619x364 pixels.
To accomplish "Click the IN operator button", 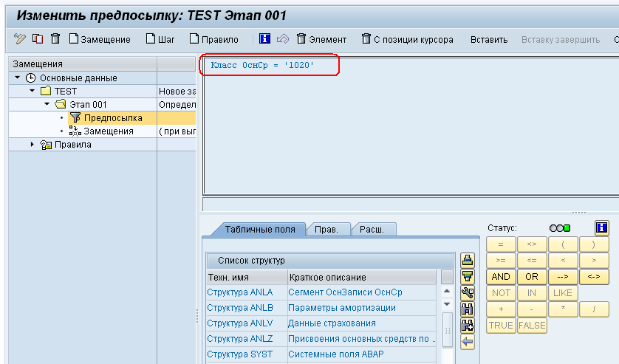I will [532, 293].
